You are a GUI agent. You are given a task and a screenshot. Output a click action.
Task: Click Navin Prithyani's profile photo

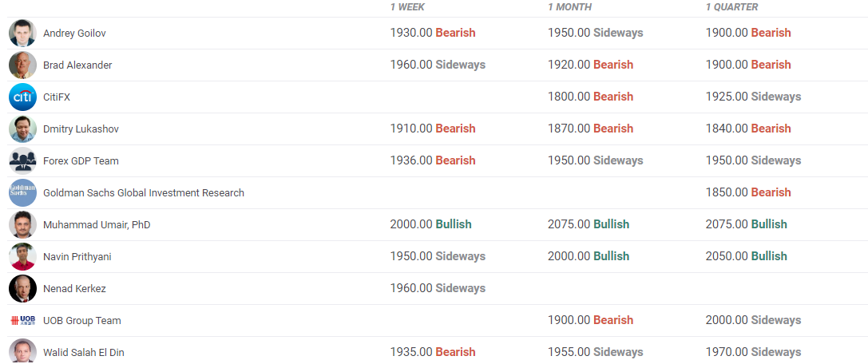[22, 257]
